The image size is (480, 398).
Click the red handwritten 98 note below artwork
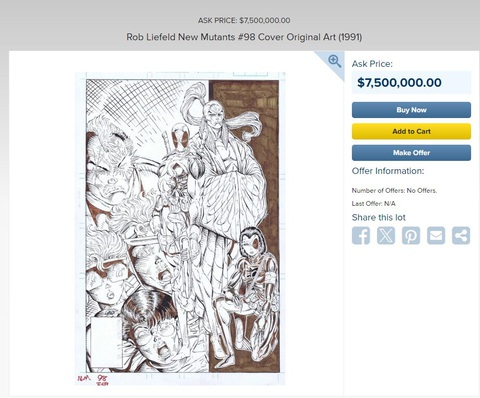point(101,379)
